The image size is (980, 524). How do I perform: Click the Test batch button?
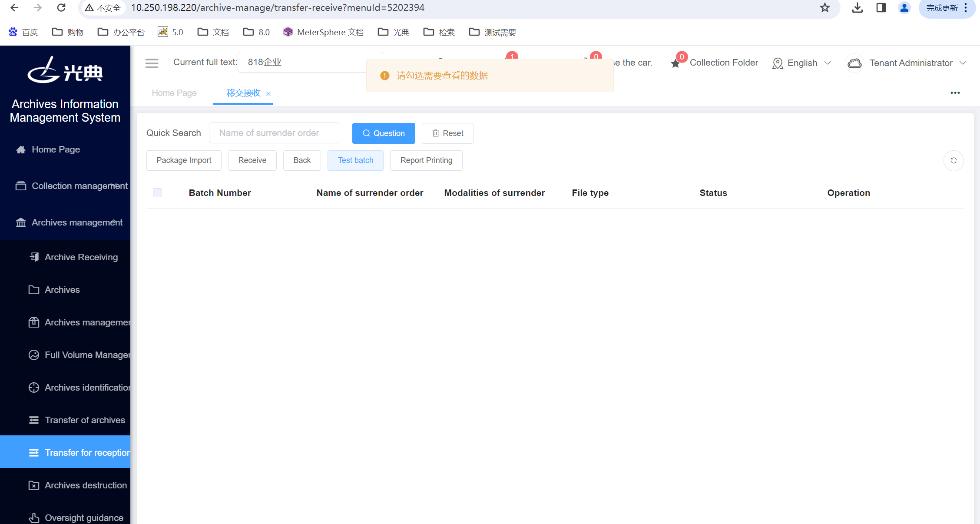[x=355, y=160]
